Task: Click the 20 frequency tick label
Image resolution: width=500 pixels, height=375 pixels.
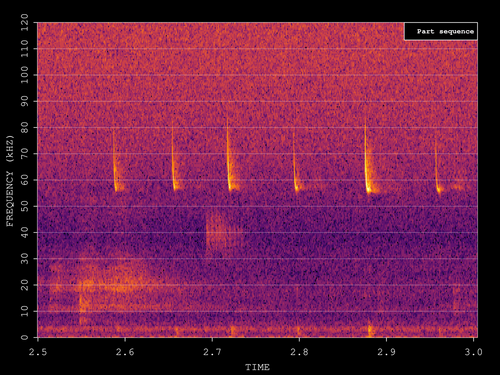Action: click(25, 285)
